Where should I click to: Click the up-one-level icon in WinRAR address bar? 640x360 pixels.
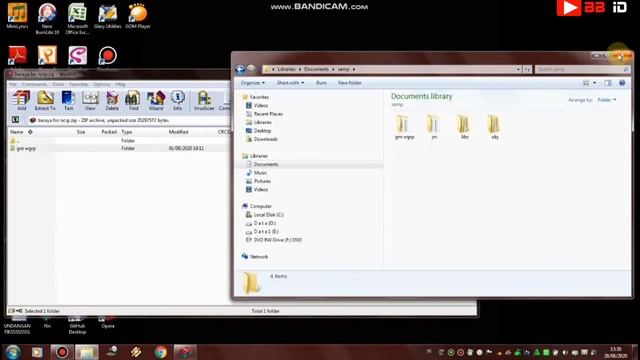click(16, 120)
